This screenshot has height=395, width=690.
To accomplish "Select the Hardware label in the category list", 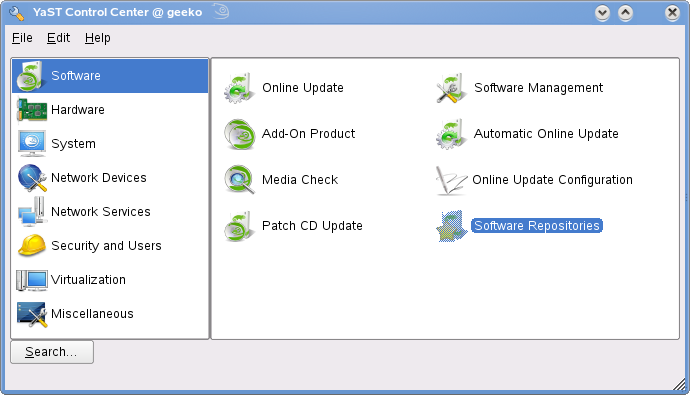I will click(78, 110).
